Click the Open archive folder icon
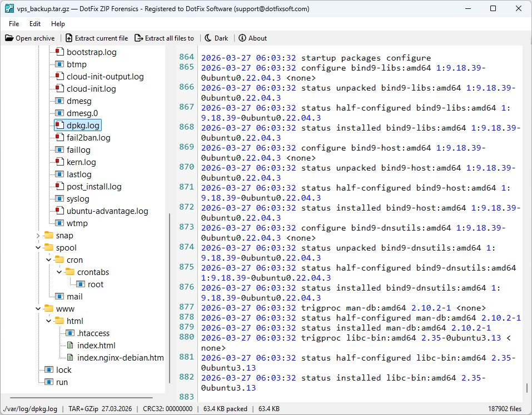 (9, 38)
